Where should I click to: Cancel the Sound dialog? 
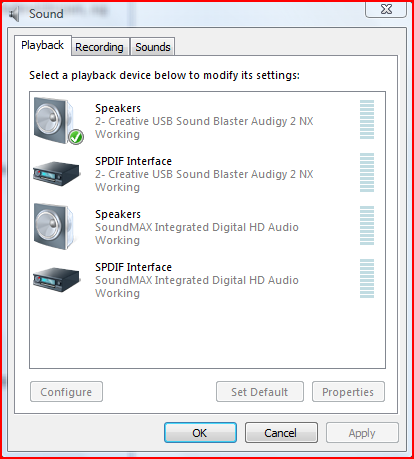tap(281, 433)
